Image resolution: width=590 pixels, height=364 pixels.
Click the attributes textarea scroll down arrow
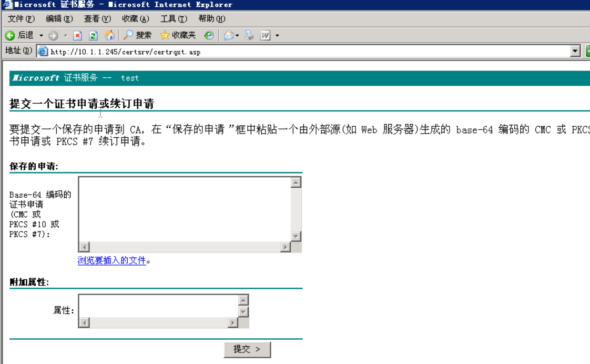click(x=243, y=312)
